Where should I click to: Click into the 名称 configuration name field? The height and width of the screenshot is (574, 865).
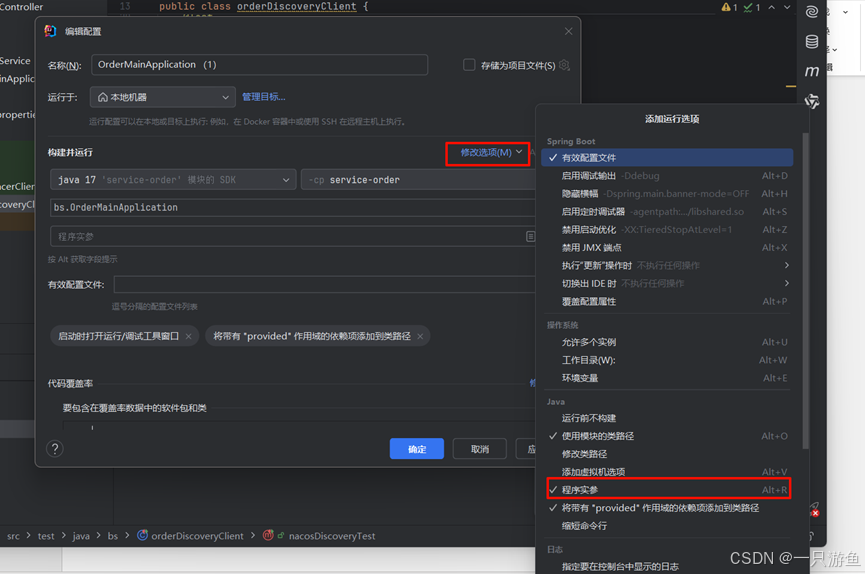259,65
